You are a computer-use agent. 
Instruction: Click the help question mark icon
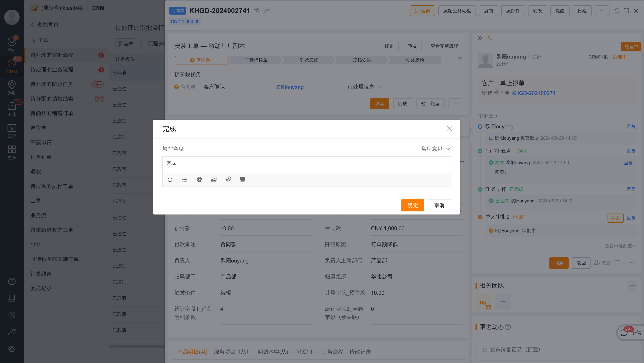click(x=12, y=281)
